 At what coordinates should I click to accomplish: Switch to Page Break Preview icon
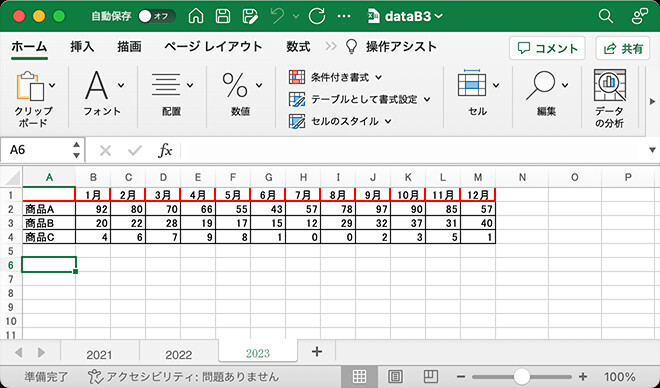tap(430, 376)
